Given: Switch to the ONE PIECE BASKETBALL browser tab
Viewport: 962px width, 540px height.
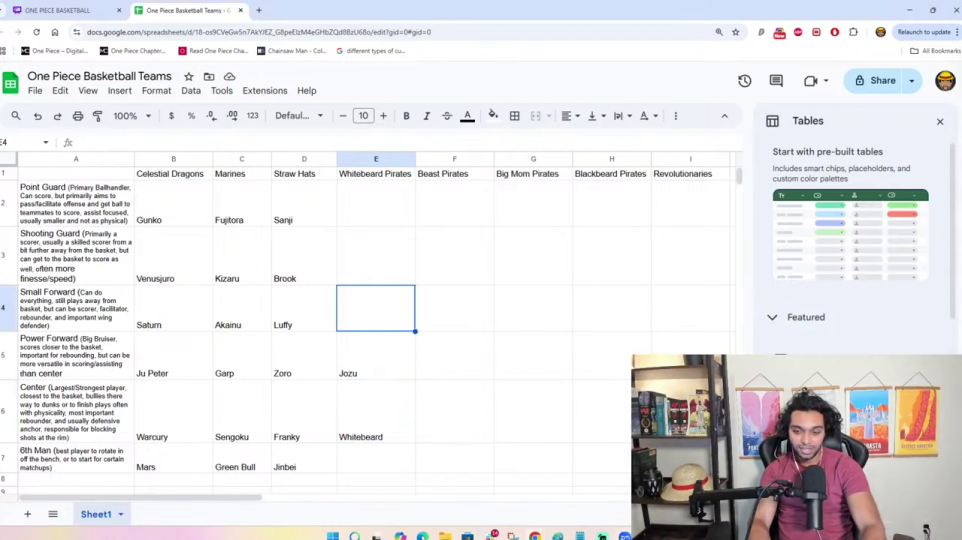Looking at the screenshot, I should tap(58, 10).
